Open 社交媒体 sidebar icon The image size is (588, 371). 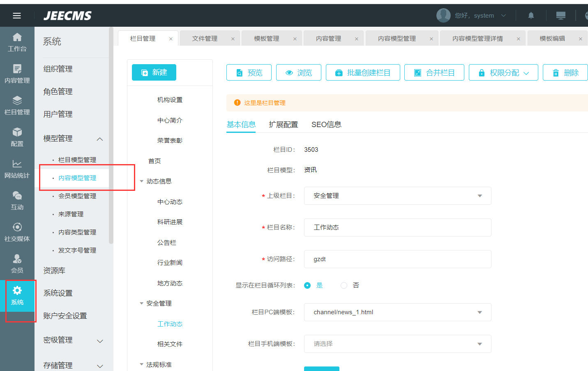[x=17, y=232]
